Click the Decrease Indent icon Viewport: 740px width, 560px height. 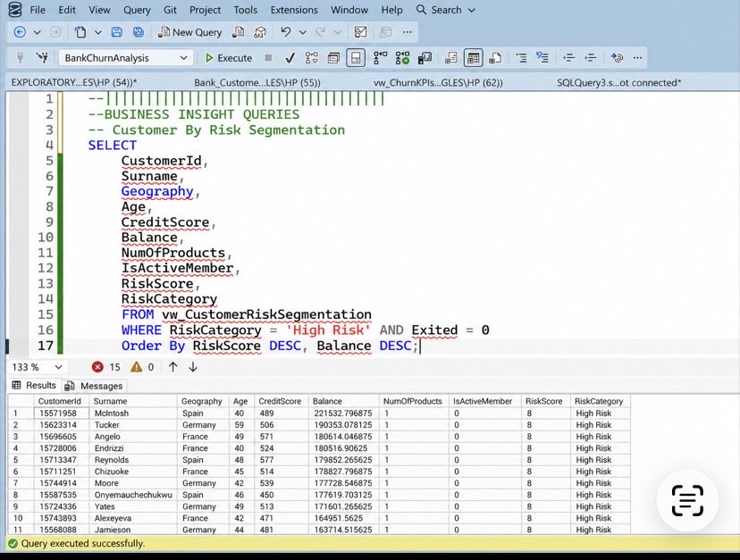coord(568,58)
